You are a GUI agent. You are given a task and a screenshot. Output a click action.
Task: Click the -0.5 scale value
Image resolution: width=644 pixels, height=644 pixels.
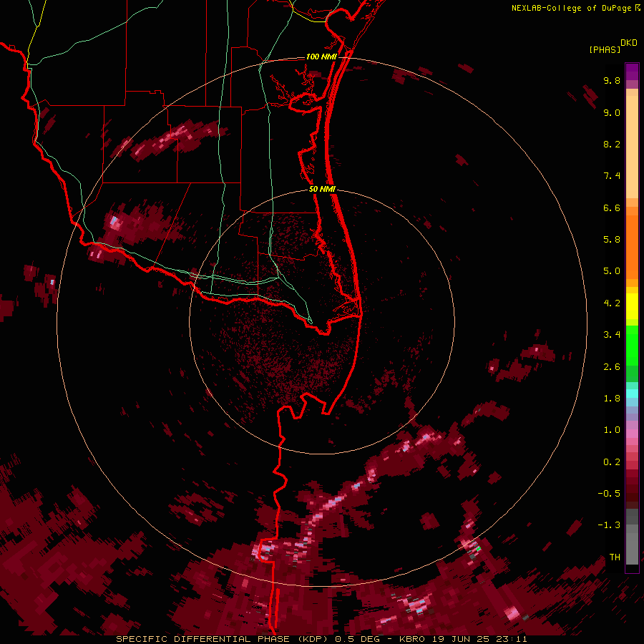tap(609, 494)
